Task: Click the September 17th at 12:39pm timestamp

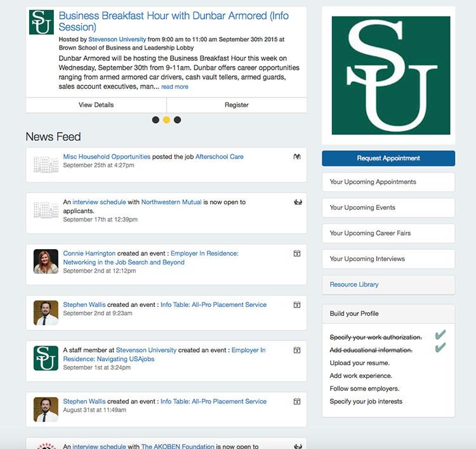Action: [100, 219]
